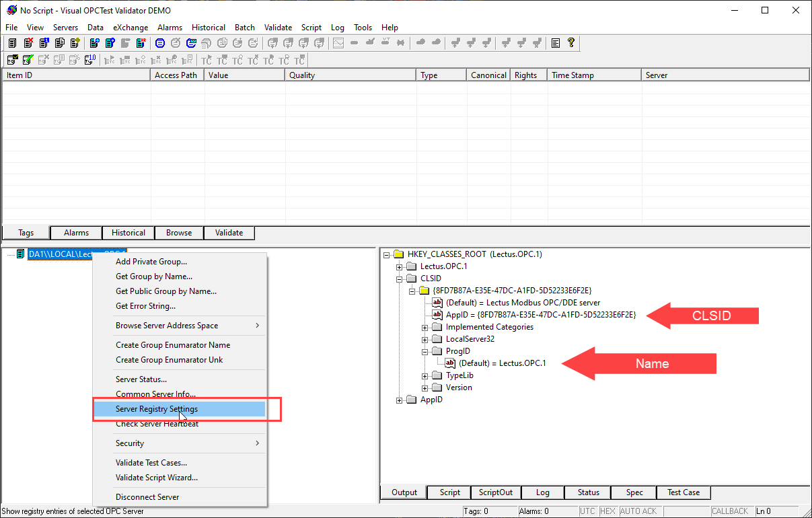Click the yellow question mark help icon
Image resolution: width=812 pixels, height=518 pixels.
click(x=571, y=43)
